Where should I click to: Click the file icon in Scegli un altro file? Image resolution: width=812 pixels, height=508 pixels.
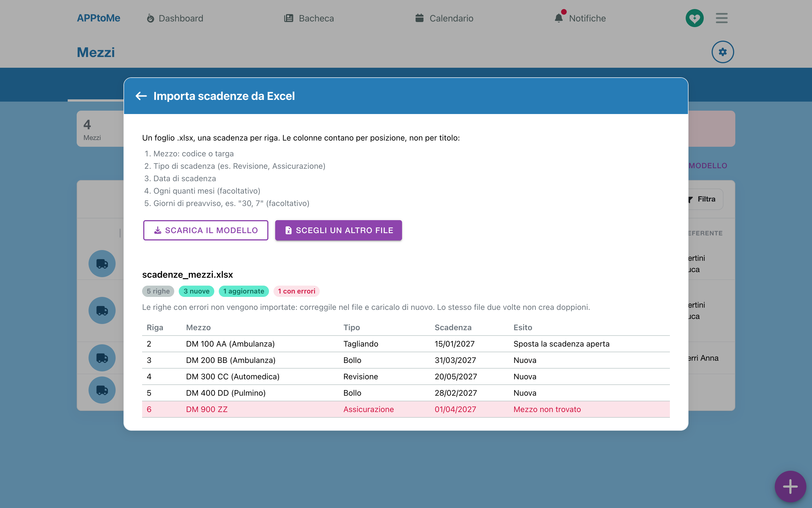pyautogui.click(x=288, y=230)
